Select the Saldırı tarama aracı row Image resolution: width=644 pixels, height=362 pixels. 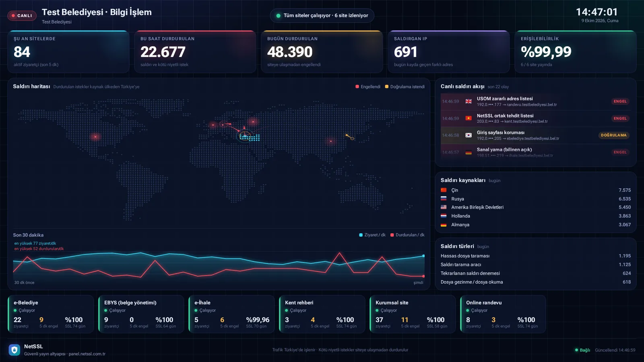point(536,265)
